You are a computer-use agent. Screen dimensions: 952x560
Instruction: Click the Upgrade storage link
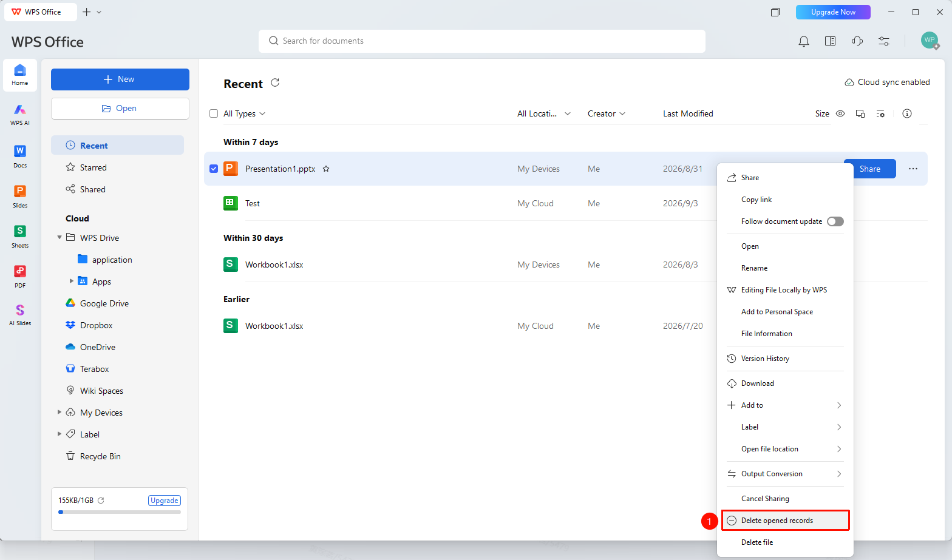point(165,501)
